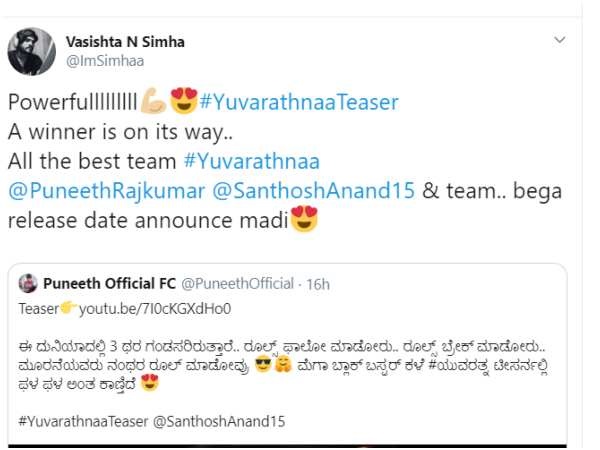This screenshot has width=600, height=450.
Task: Open Vasishta N Simha's profile avatar
Action: [31, 51]
